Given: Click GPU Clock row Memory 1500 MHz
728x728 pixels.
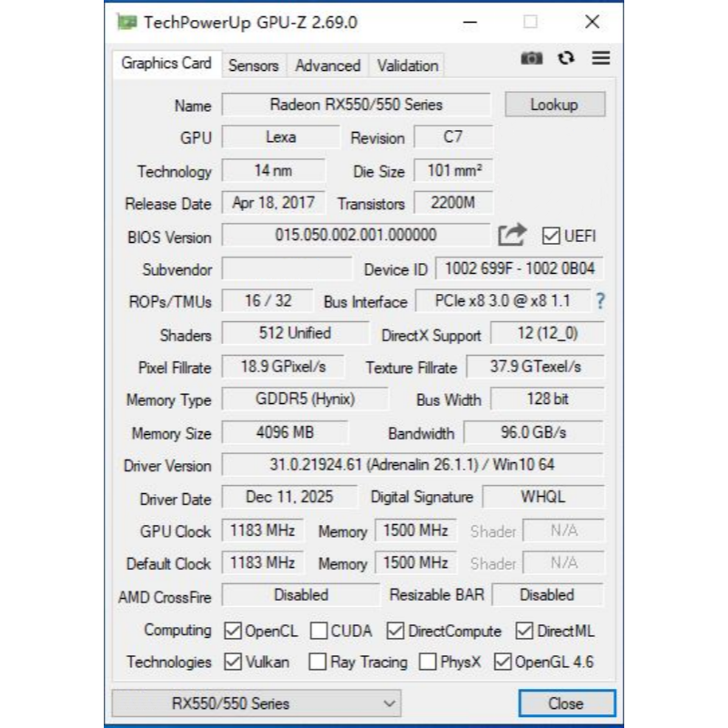Looking at the screenshot, I should coord(416,531).
